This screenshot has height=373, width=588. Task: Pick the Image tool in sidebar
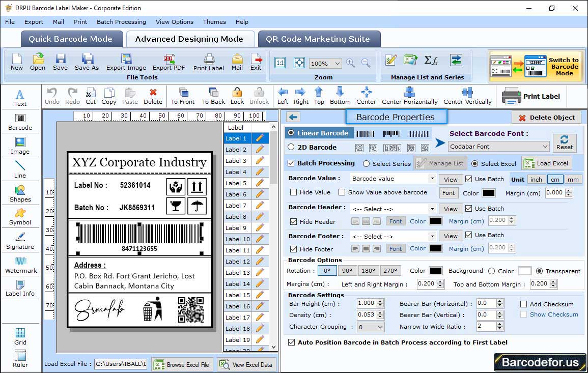coord(20,146)
